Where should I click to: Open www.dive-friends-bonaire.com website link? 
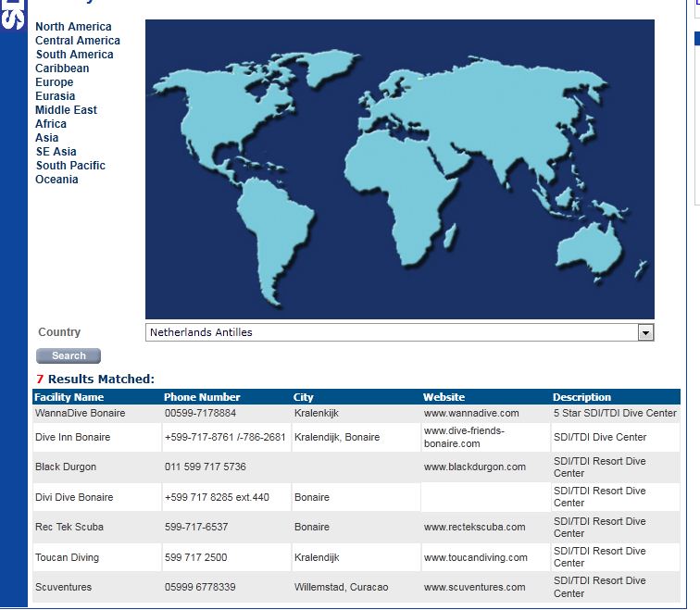coord(464,437)
